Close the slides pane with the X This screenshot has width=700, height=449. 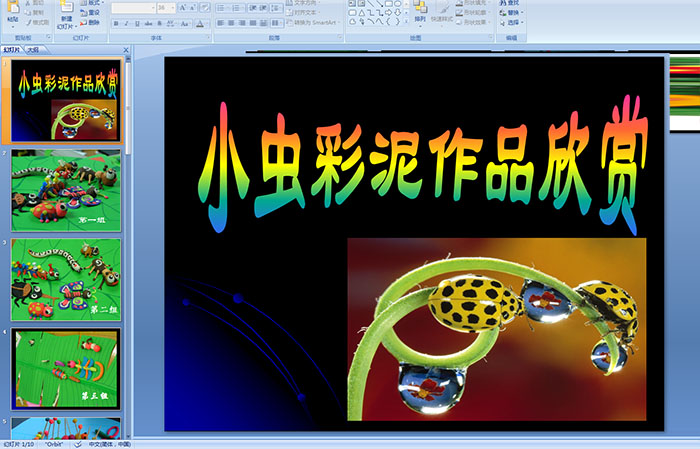click(x=126, y=50)
